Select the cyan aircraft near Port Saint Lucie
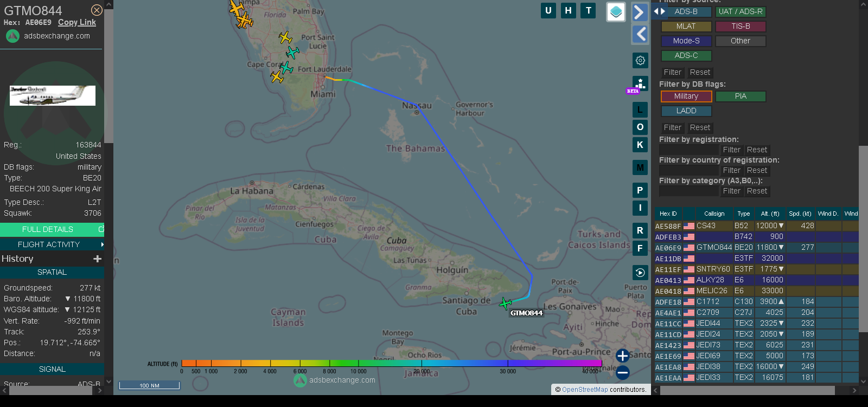 pyautogui.click(x=292, y=52)
